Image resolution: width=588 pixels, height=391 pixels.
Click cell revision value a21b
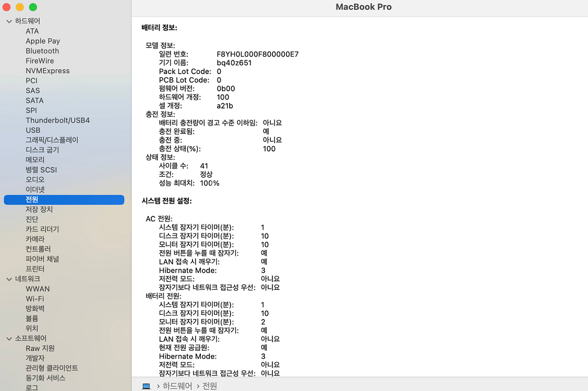(x=225, y=106)
